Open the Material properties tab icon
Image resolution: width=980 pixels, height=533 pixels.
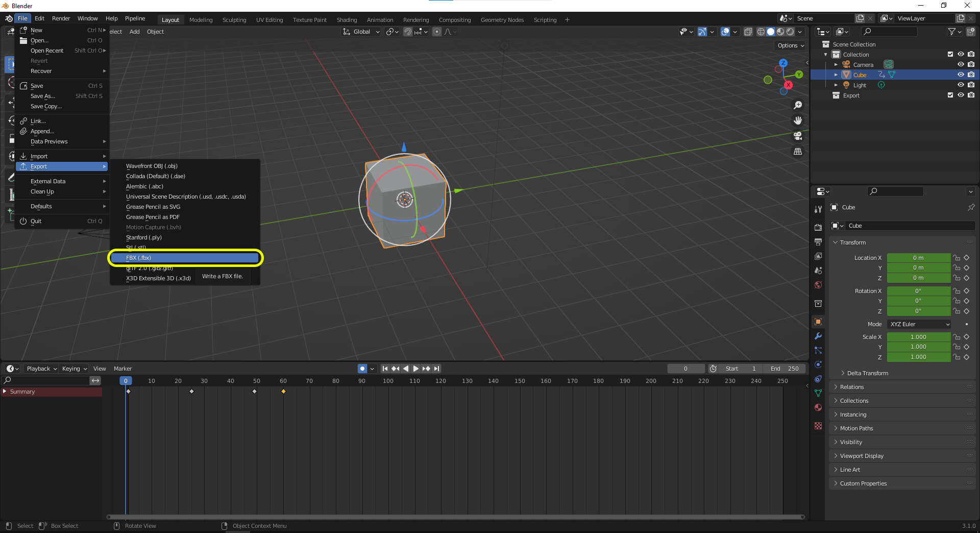[818, 407]
